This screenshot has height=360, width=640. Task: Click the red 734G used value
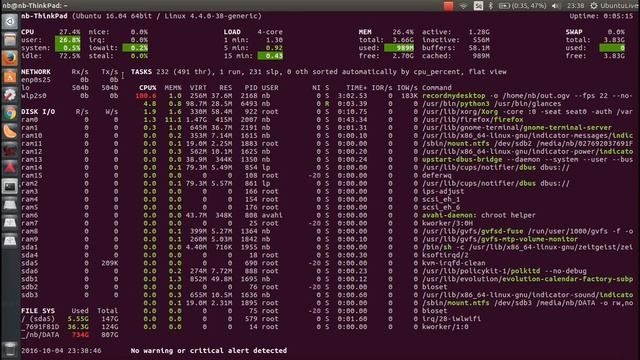[x=80, y=335]
